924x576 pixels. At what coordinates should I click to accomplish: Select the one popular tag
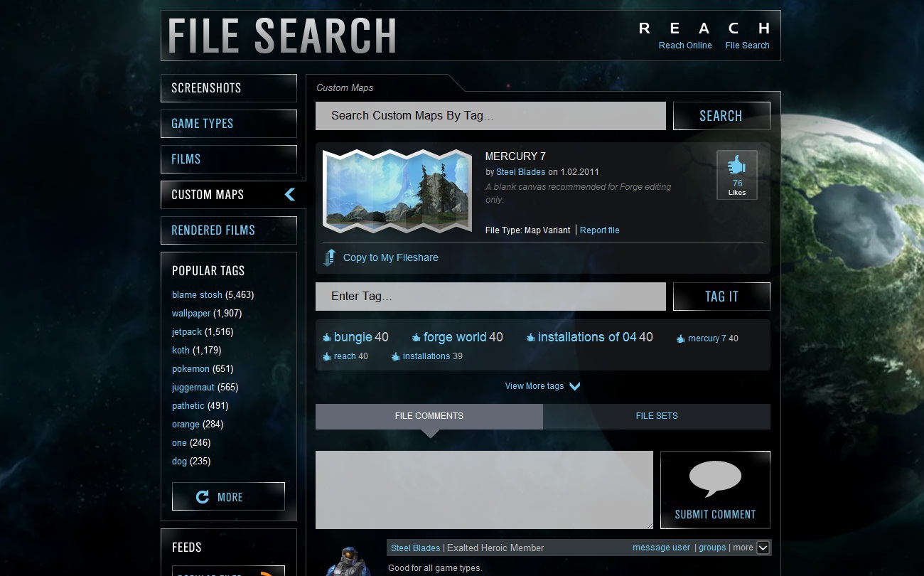(x=179, y=443)
